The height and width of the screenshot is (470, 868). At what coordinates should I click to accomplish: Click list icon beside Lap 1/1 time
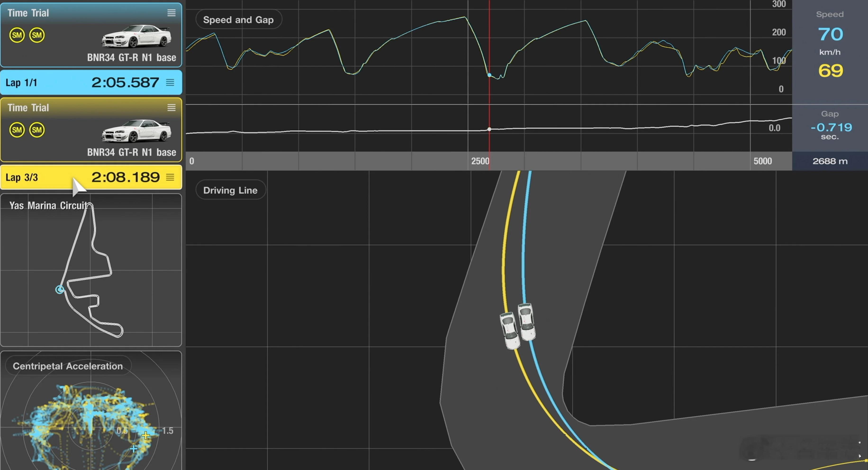pos(170,82)
